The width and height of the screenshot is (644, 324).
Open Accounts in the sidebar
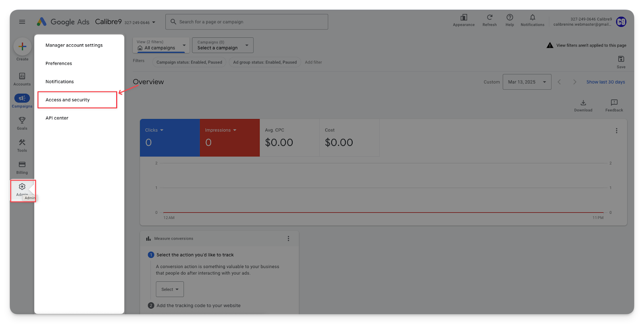point(22,79)
